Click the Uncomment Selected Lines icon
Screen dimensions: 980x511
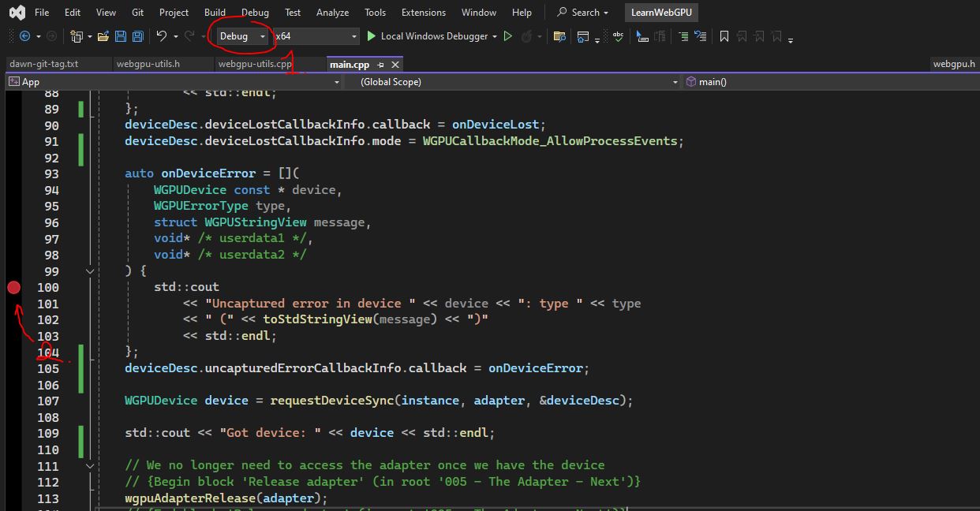(x=701, y=36)
